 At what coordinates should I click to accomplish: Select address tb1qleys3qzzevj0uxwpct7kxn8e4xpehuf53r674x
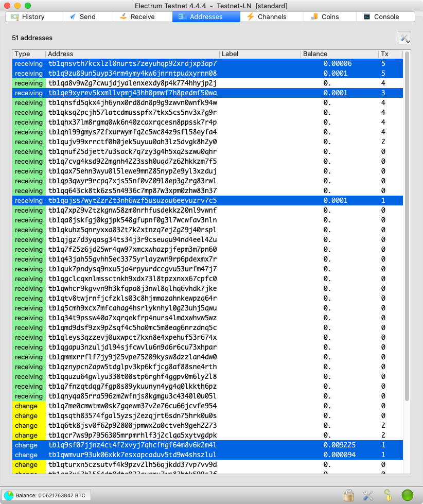(x=207, y=338)
